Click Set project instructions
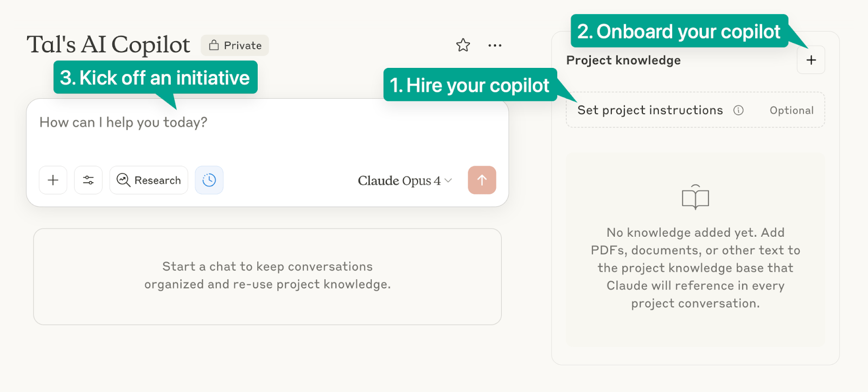This screenshot has height=392, width=868. pos(650,110)
